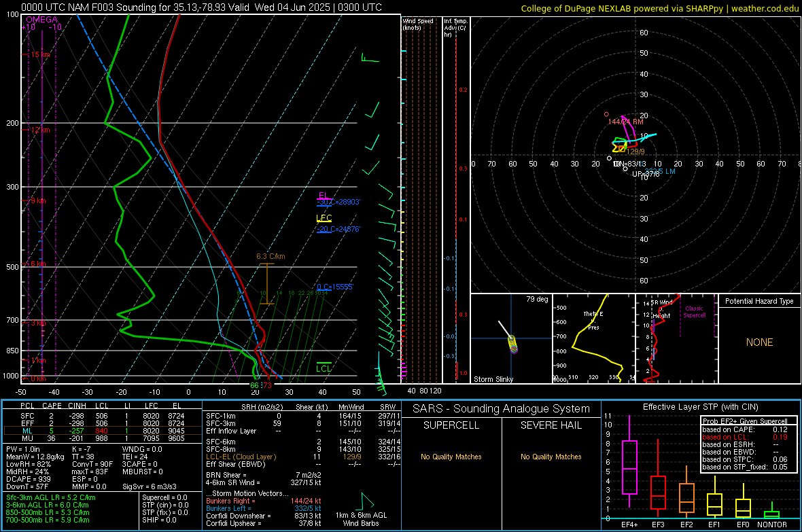Viewport: 802px width, 532px height.
Task: Click the 'Effective Layer STP (with CIN)' title
Action: [700, 407]
